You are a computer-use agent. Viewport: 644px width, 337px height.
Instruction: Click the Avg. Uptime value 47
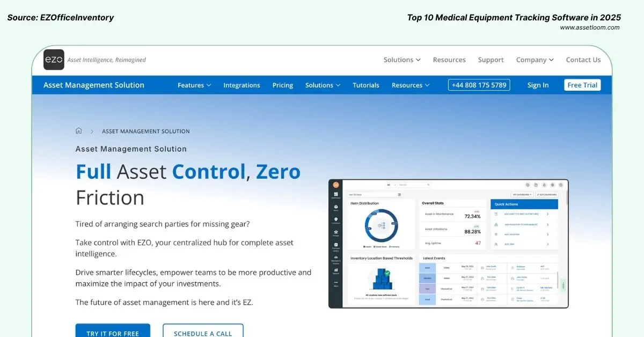click(478, 243)
